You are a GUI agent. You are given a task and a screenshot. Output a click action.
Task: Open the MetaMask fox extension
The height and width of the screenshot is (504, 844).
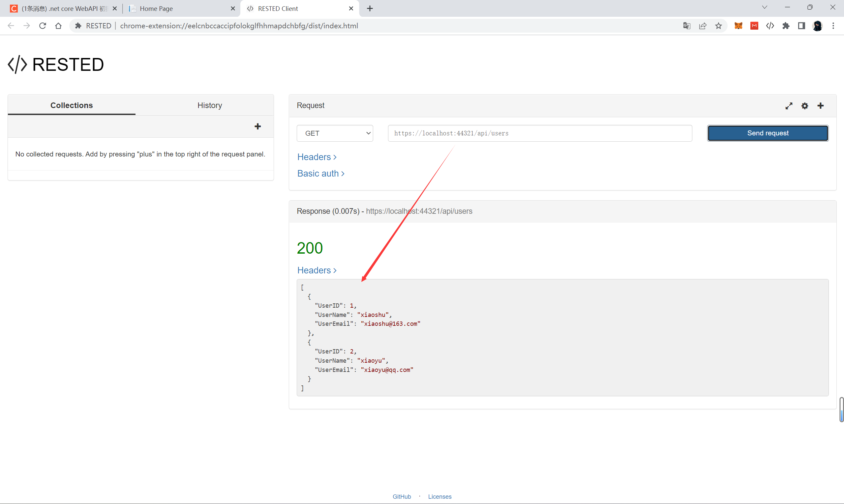point(738,26)
